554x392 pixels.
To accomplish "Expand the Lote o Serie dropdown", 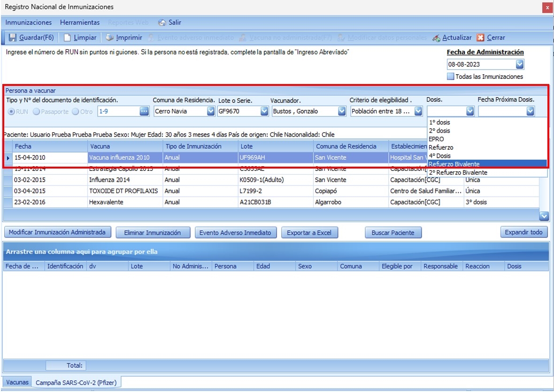I will click(264, 111).
